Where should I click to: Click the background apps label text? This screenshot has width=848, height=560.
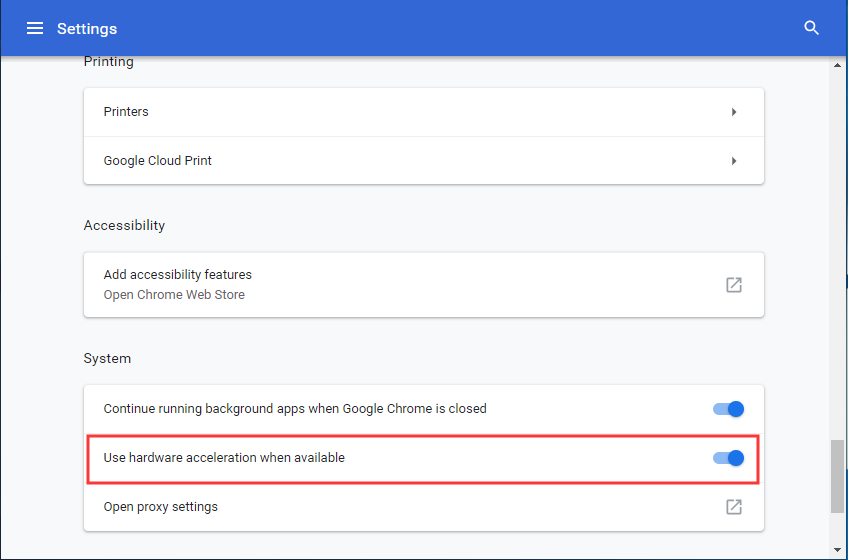[295, 409]
